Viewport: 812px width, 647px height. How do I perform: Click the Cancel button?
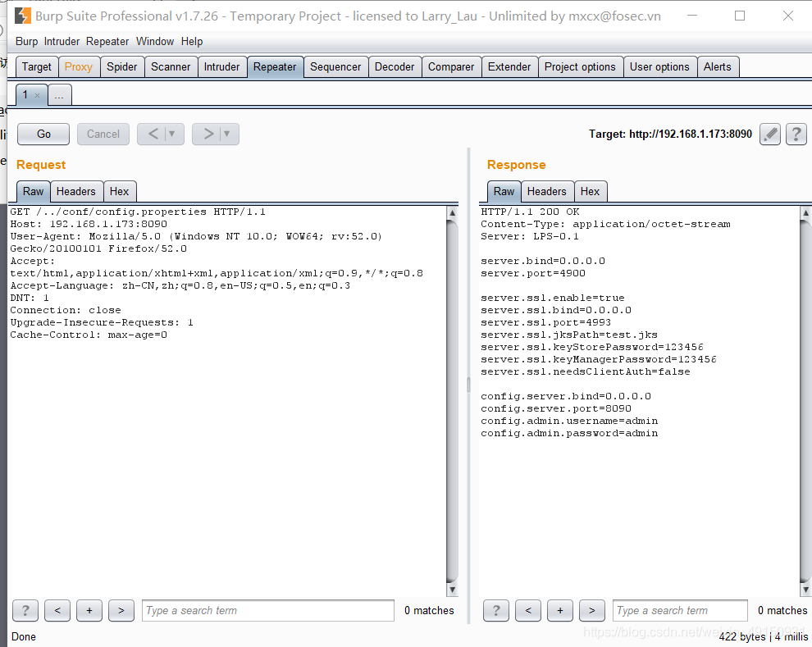(103, 134)
